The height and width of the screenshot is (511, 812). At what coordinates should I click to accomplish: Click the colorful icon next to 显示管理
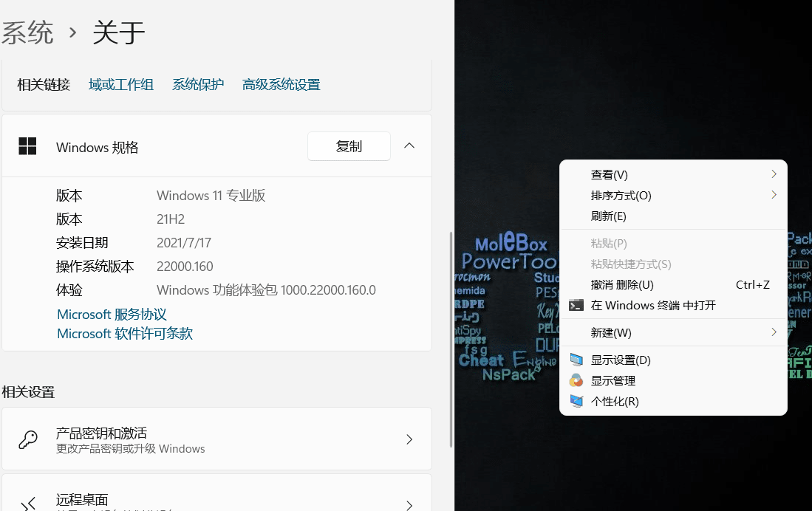576,381
